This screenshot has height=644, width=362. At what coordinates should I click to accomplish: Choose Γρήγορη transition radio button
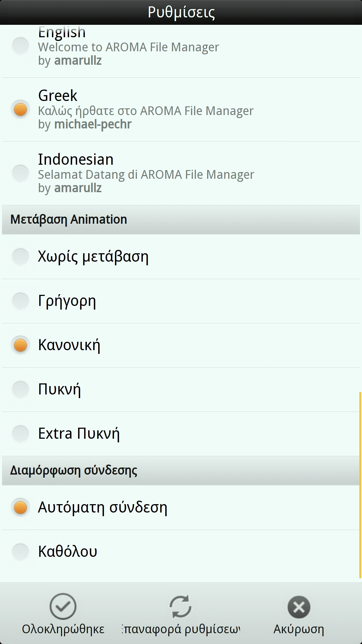pos(20,301)
